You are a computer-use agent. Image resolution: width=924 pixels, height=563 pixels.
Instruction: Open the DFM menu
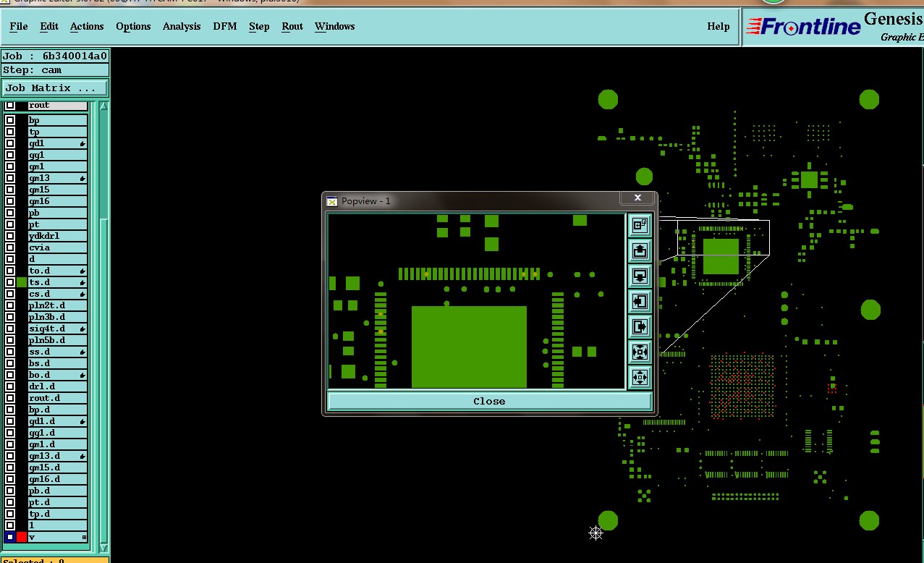225,26
